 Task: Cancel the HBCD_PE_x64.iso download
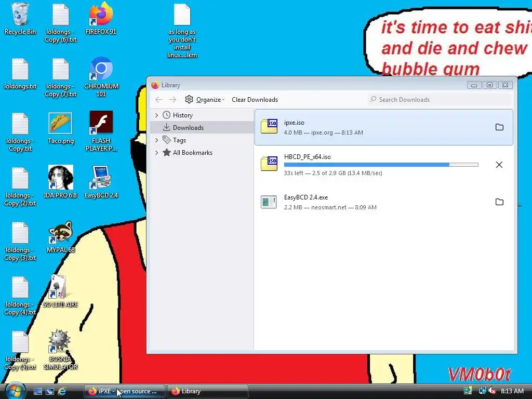tap(499, 165)
